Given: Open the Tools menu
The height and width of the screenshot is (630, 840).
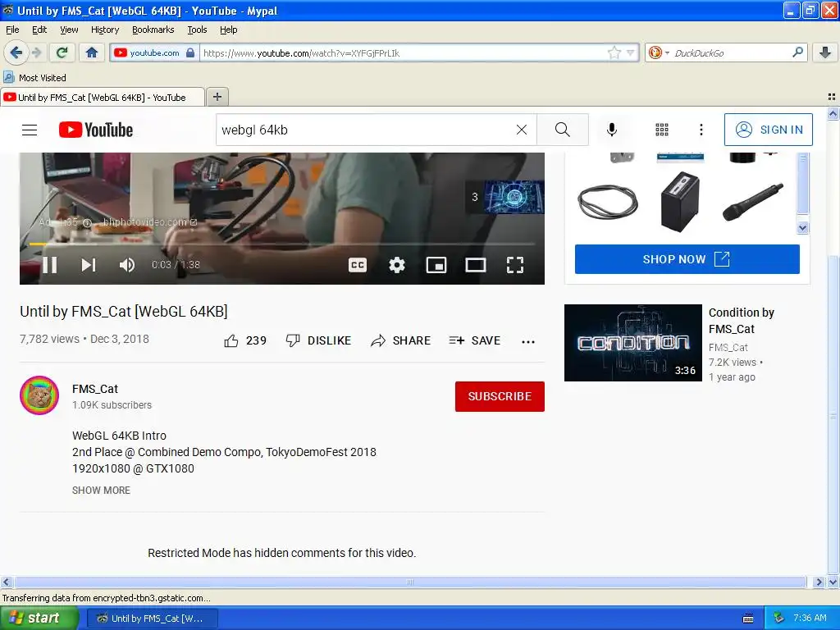Looking at the screenshot, I should (x=197, y=30).
